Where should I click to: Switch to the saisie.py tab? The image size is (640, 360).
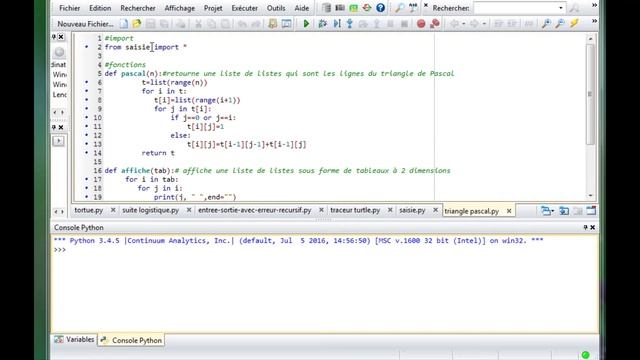tap(412, 210)
